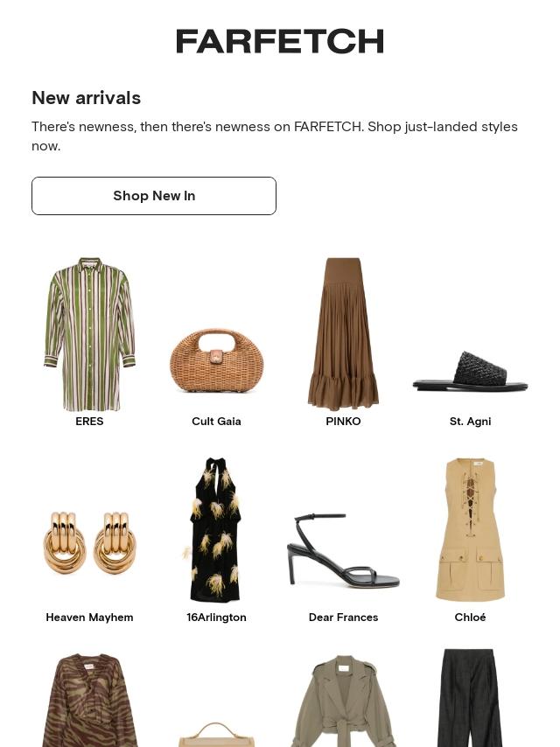This screenshot has height=747, width=560.
Task: Click the 16Arlington brand label
Action: (x=216, y=617)
